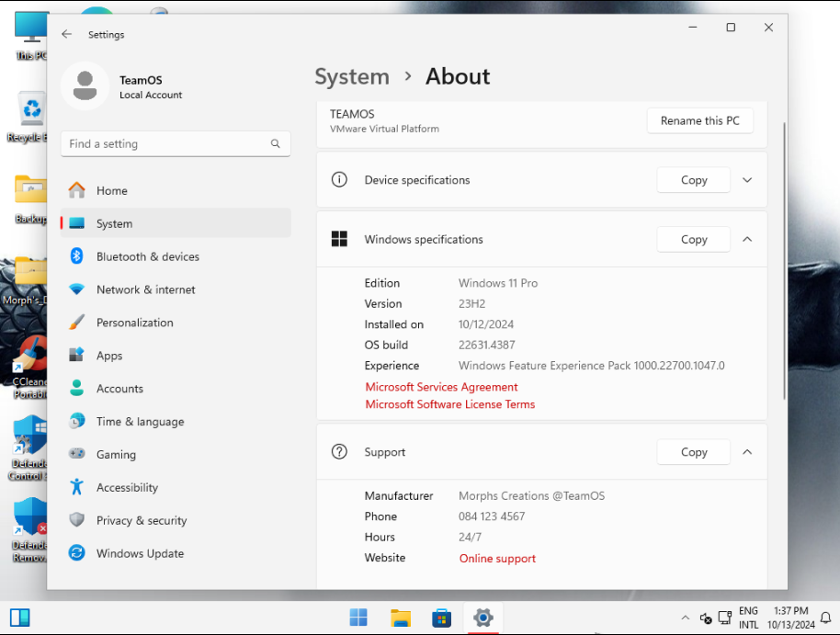Click the question mark icon beside Support
840x635 pixels.
tap(339, 452)
